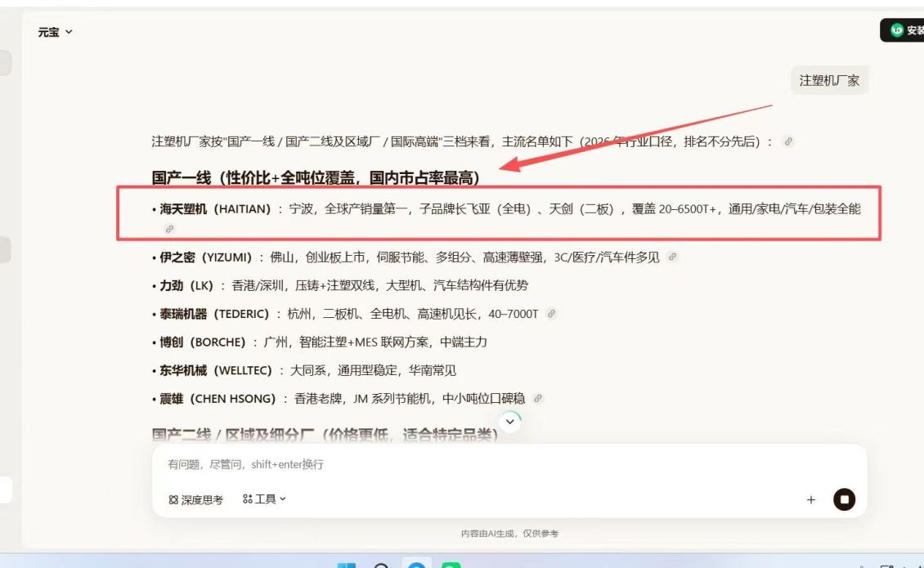Toggle 深度思考 deep thinking mode

[195, 499]
